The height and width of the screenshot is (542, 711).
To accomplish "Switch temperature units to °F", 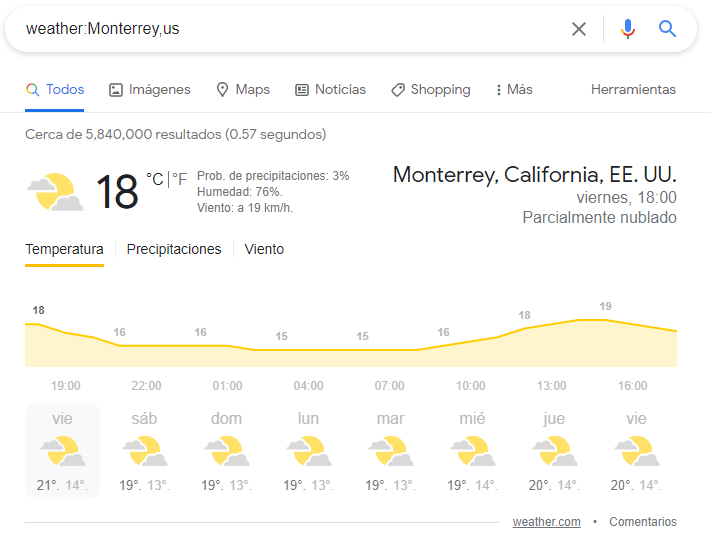I will [x=180, y=179].
